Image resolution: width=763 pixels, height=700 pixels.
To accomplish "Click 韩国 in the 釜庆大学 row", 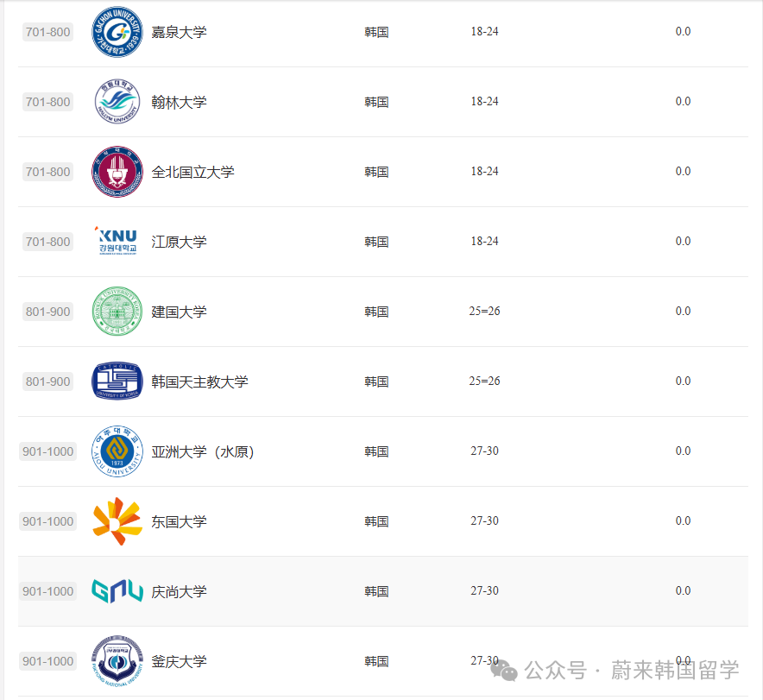I will 376,661.
